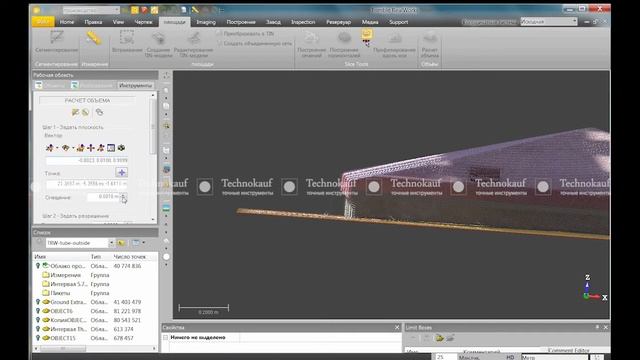Toggle visibility bulb of OBJECT6 cloud
Screen dimensions: 640x360
pyautogui.click(x=38, y=311)
